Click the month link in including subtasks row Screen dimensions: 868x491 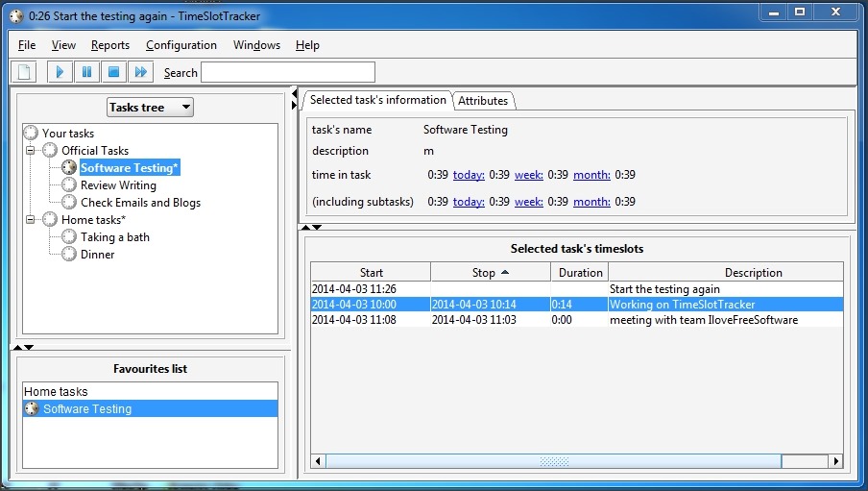coord(591,202)
